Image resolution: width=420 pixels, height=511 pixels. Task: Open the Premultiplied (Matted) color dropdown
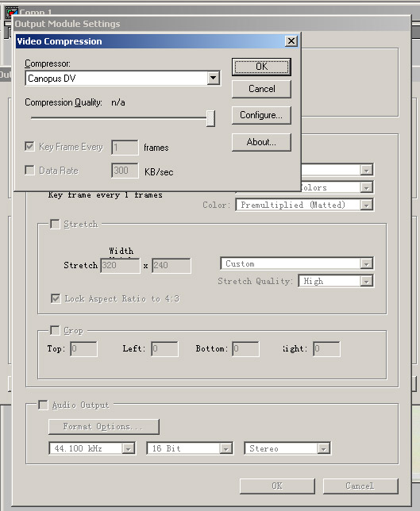click(x=305, y=205)
